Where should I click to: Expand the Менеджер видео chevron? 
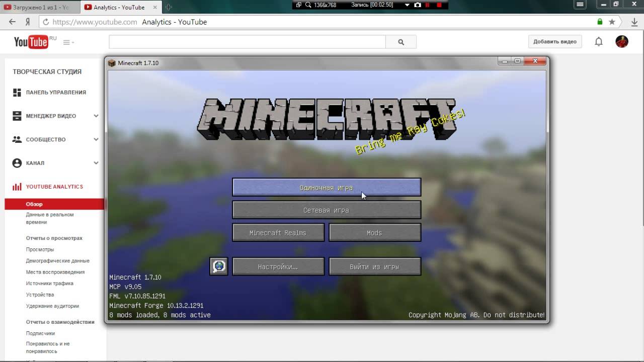click(96, 116)
